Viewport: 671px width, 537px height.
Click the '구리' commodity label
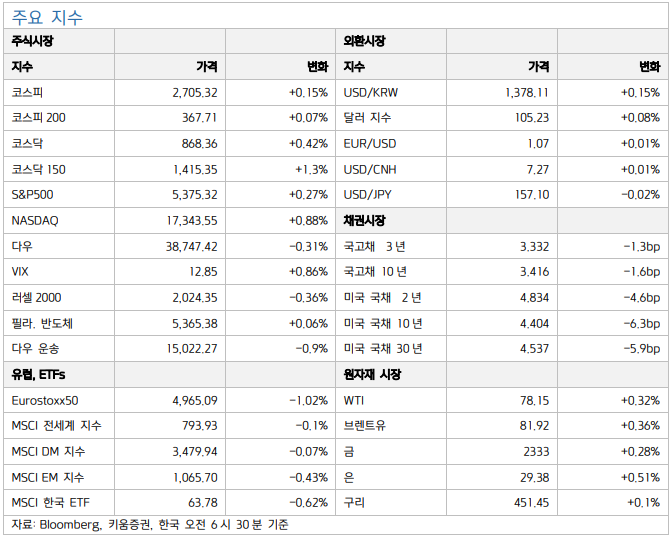pos(354,502)
